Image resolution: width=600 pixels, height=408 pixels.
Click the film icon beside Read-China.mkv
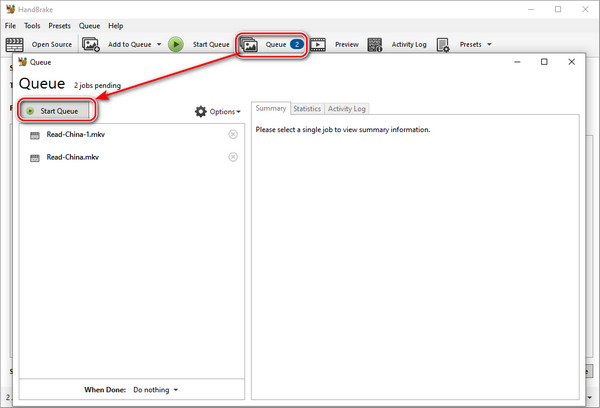pos(35,158)
